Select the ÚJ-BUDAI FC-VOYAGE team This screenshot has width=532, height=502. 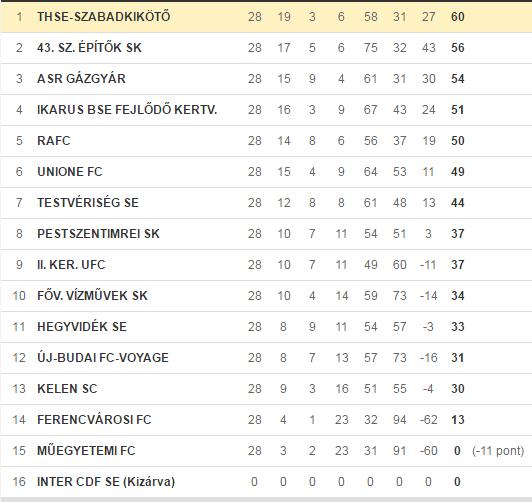pos(103,358)
